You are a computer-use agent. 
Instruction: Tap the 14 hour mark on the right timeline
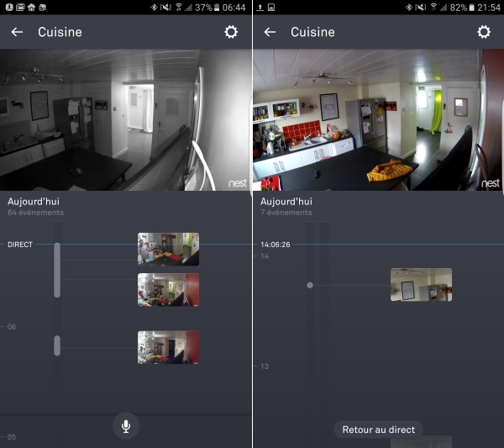click(265, 256)
